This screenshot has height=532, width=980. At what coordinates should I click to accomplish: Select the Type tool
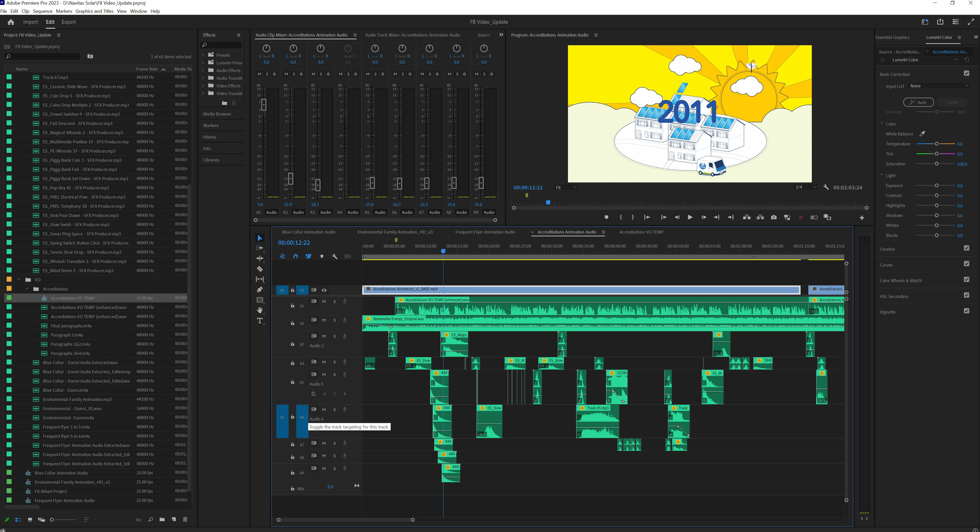point(260,321)
